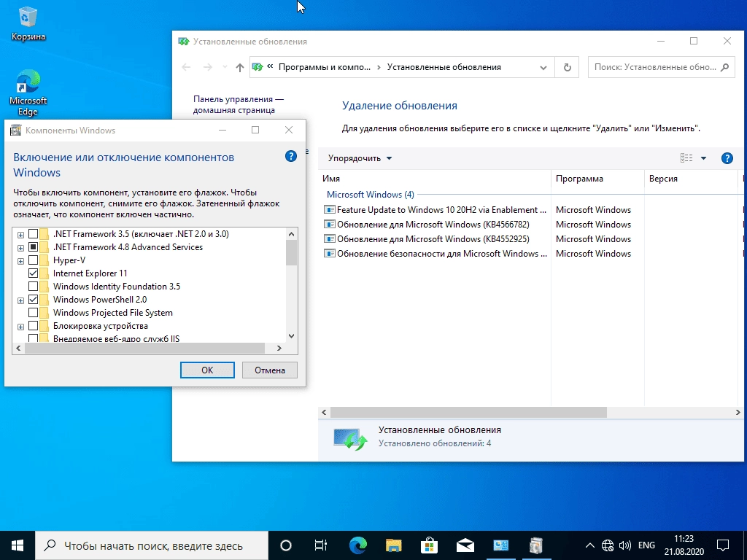Click the forward arrow in Installed Updates window

coord(208,67)
